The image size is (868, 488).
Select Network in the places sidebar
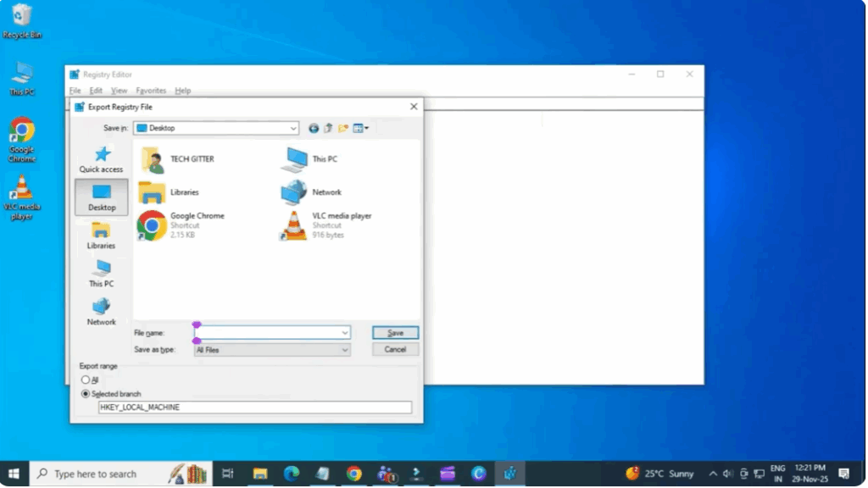point(101,311)
